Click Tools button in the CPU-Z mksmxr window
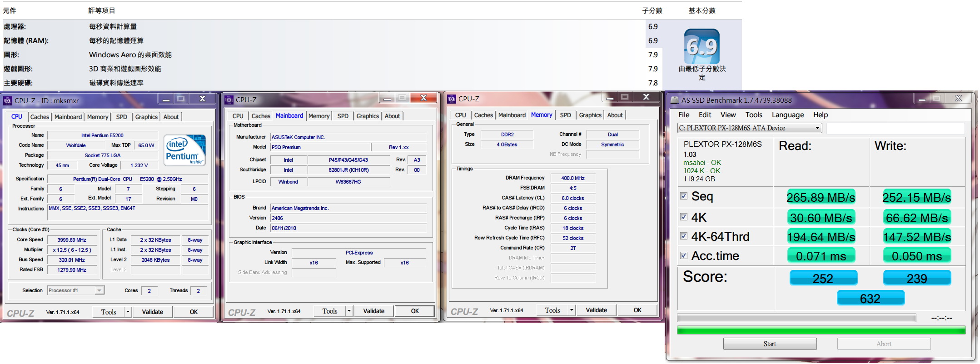The width and height of the screenshot is (980, 364). pyautogui.click(x=109, y=312)
